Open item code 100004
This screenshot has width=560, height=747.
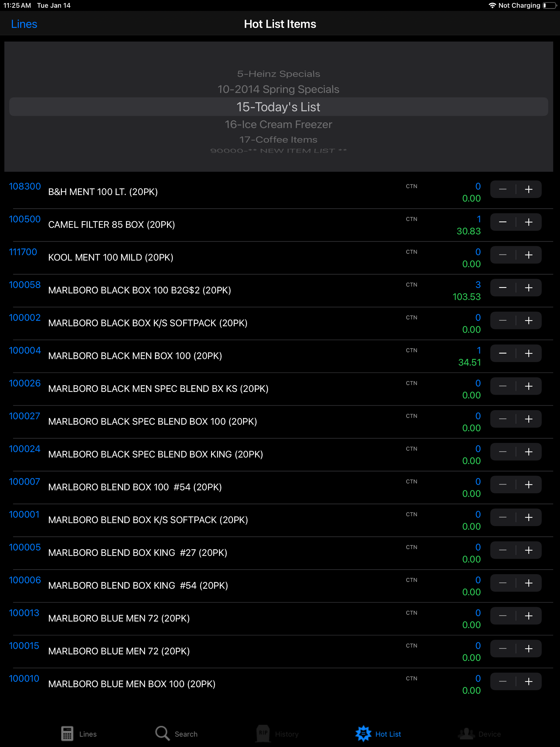tap(25, 350)
